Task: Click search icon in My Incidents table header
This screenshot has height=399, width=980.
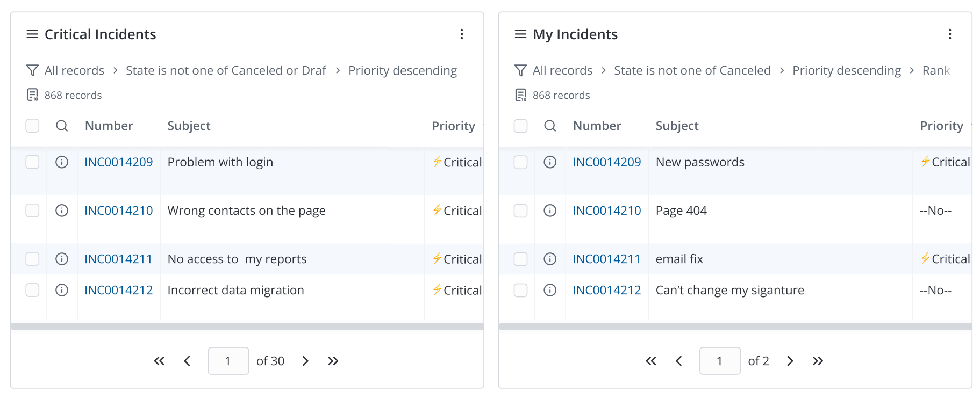Action: (x=550, y=126)
